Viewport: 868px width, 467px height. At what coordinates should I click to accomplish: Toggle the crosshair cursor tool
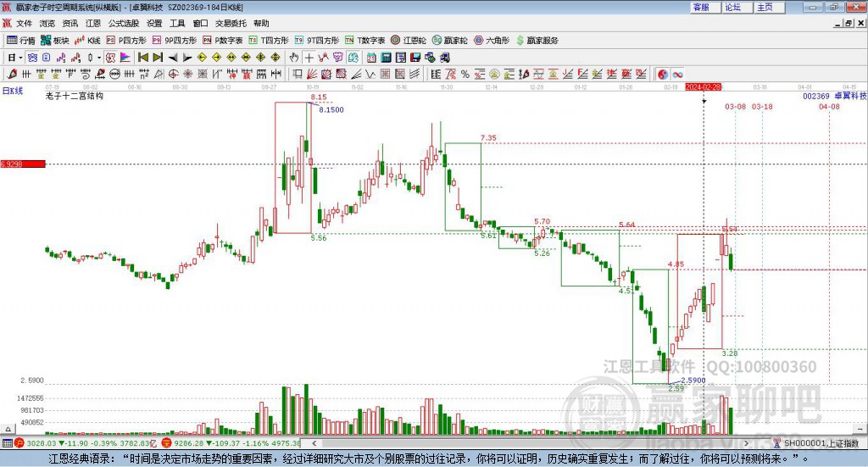tap(309, 58)
